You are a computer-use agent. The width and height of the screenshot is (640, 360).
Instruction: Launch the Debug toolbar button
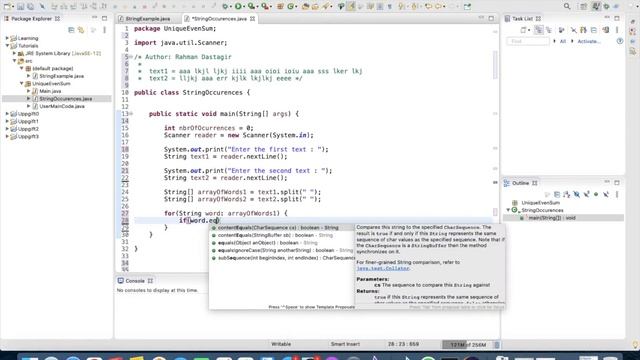pyautogui.click(x=225, y=6)
